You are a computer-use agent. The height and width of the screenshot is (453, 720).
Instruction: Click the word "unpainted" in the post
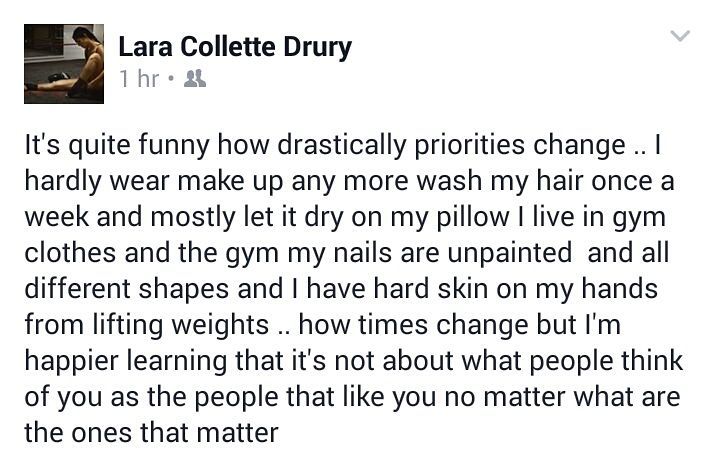498,255
